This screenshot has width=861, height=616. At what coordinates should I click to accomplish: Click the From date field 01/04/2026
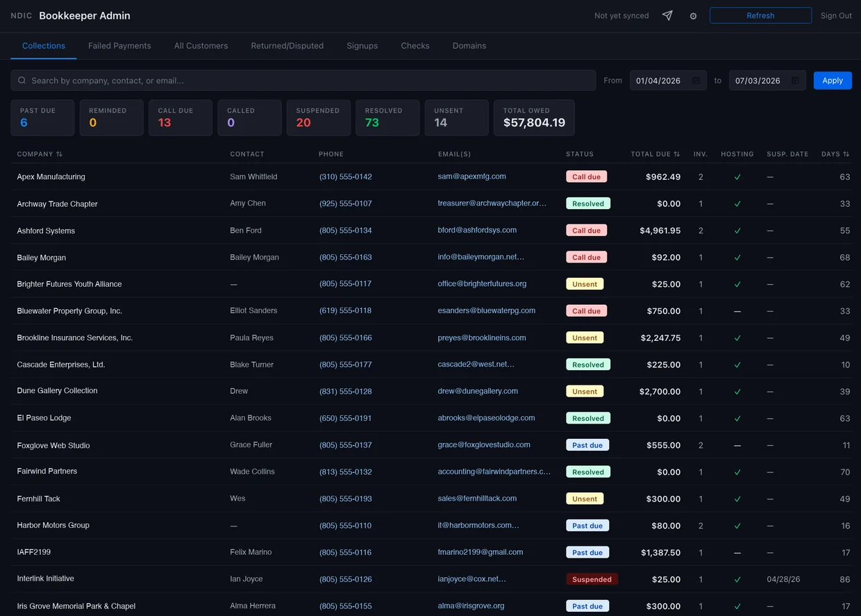pyautogui.click(x=668, y=81)
